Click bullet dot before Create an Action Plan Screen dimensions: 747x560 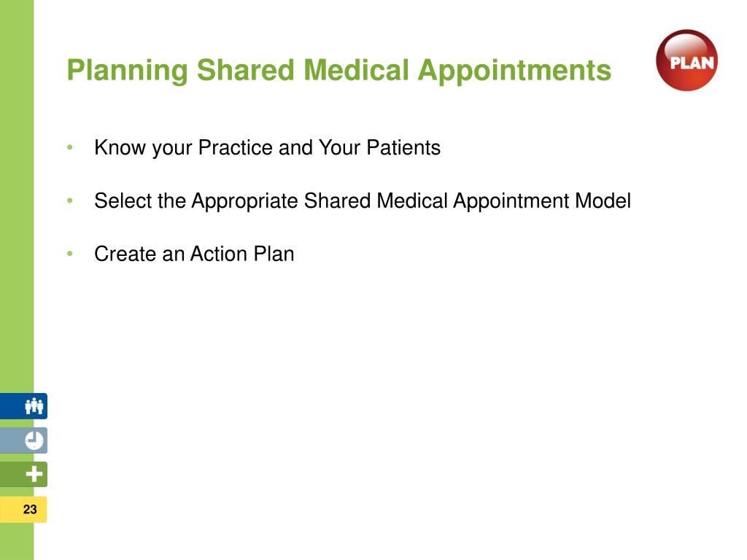(x=70, y=254)
